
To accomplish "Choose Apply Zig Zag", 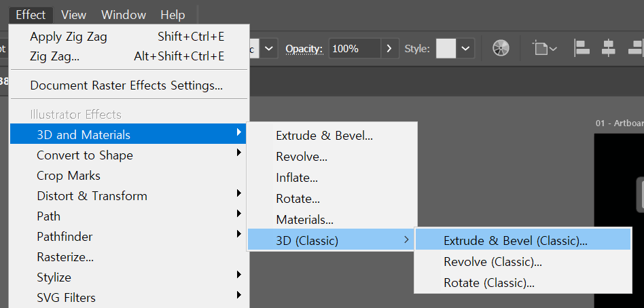I will 129,37.
